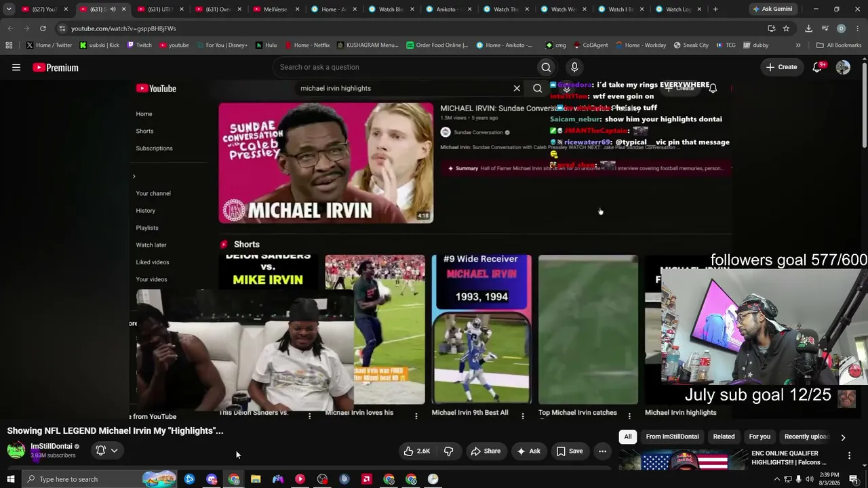Open the Ask AI button
Image resolution: width=868 pixels, height=488 pixels.
coord(528,451)
